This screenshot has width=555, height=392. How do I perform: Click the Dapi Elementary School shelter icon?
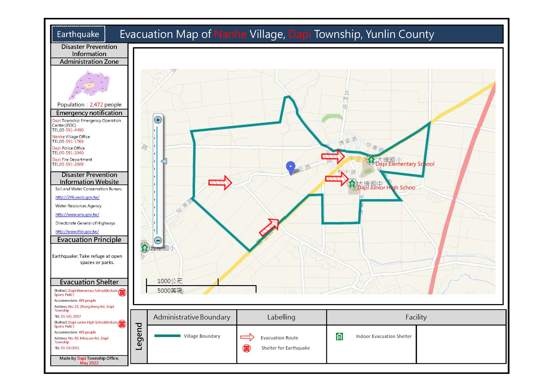point(371,159)
